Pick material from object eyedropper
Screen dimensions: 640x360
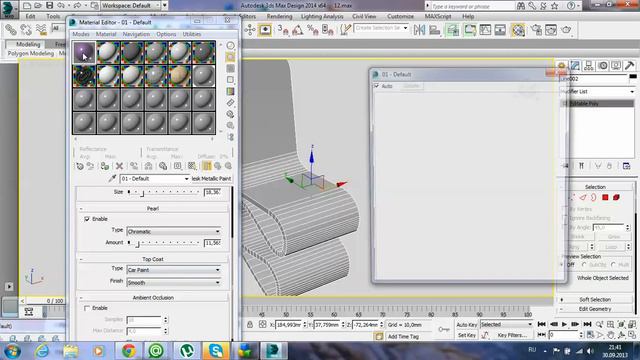click(x=112, y=178)
